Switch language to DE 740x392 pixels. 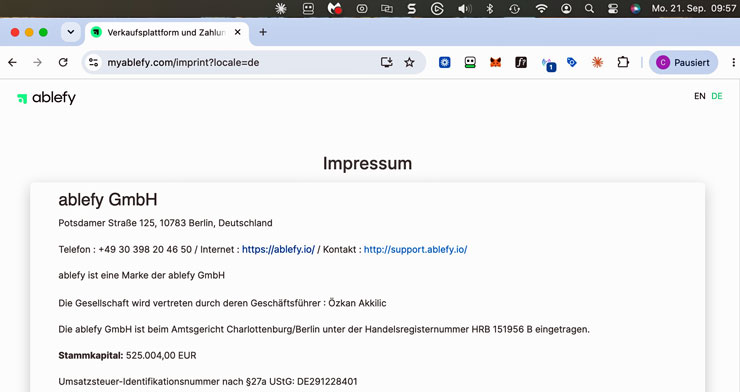point(717,96)
